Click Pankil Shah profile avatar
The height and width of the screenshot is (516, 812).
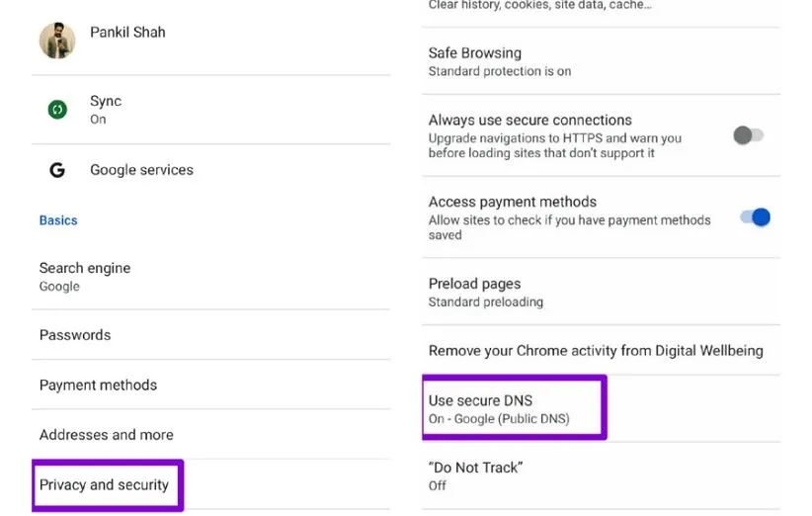[57, 41]
